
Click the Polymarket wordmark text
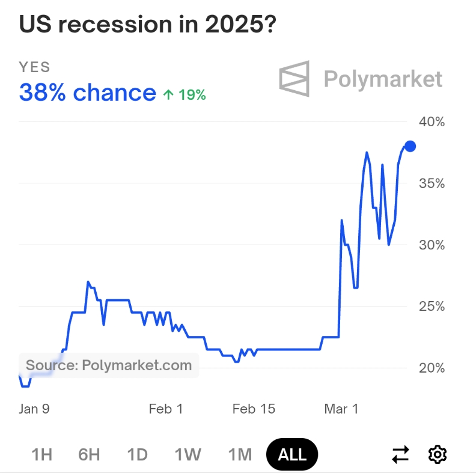point(383,79)
